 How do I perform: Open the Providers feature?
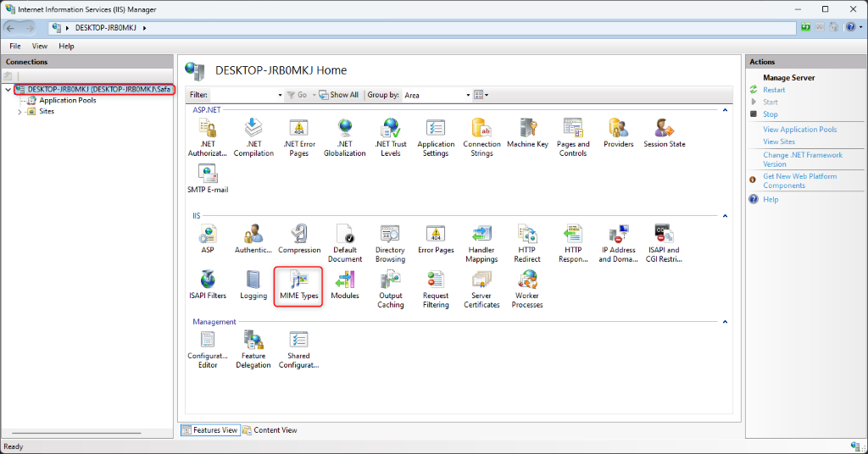pos(618,133)
